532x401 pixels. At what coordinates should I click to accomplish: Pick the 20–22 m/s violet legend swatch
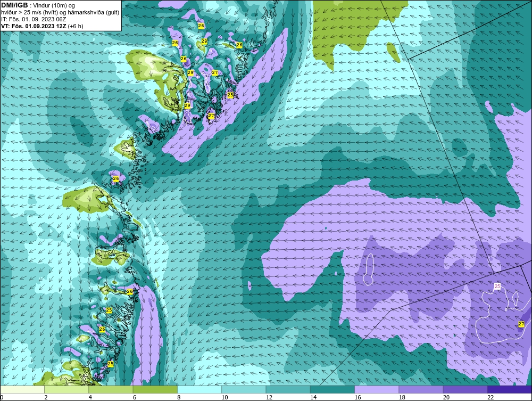coord(465,389)
